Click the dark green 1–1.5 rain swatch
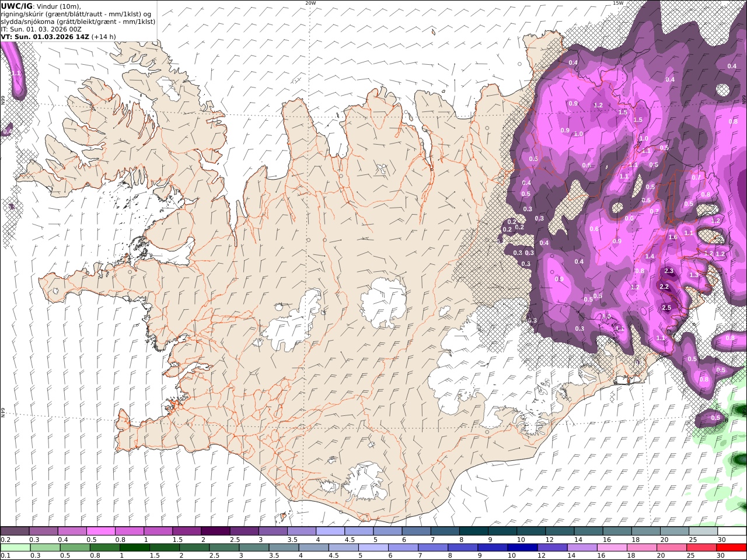The width and height of the screenshot is (747, 560). click(135, 548)
